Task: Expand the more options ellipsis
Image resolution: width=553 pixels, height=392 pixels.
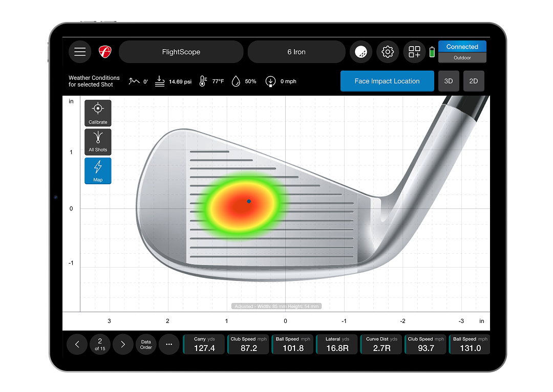Action: point(169,344)
